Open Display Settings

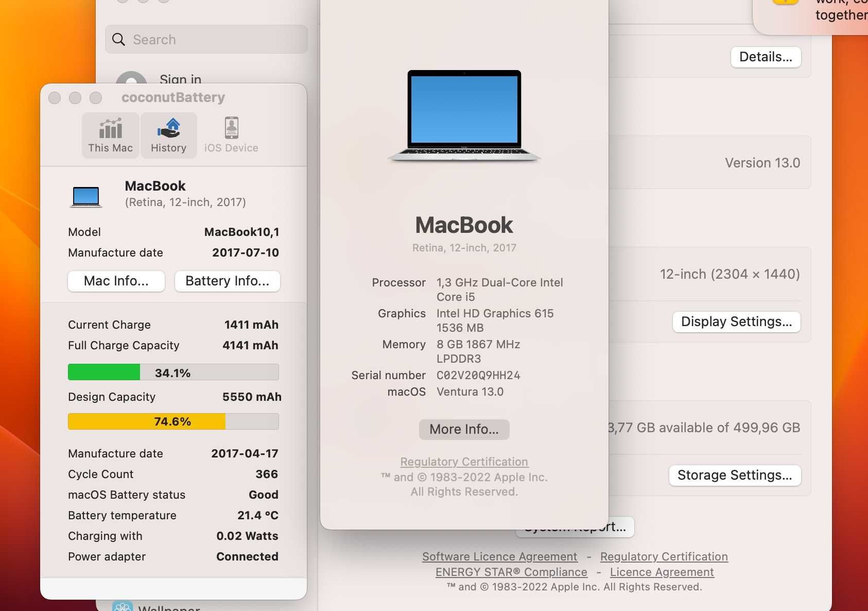pyautogui.click(x=737, y=321)
